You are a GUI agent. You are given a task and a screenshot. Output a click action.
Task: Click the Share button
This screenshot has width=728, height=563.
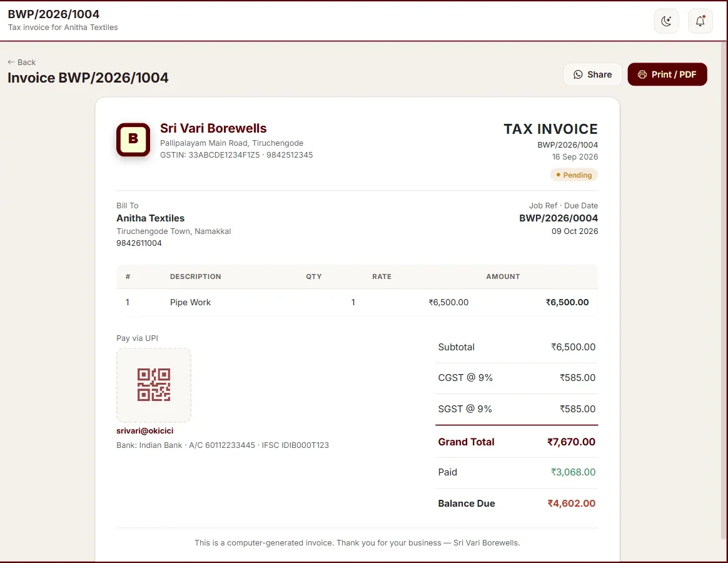pos(592,74)
